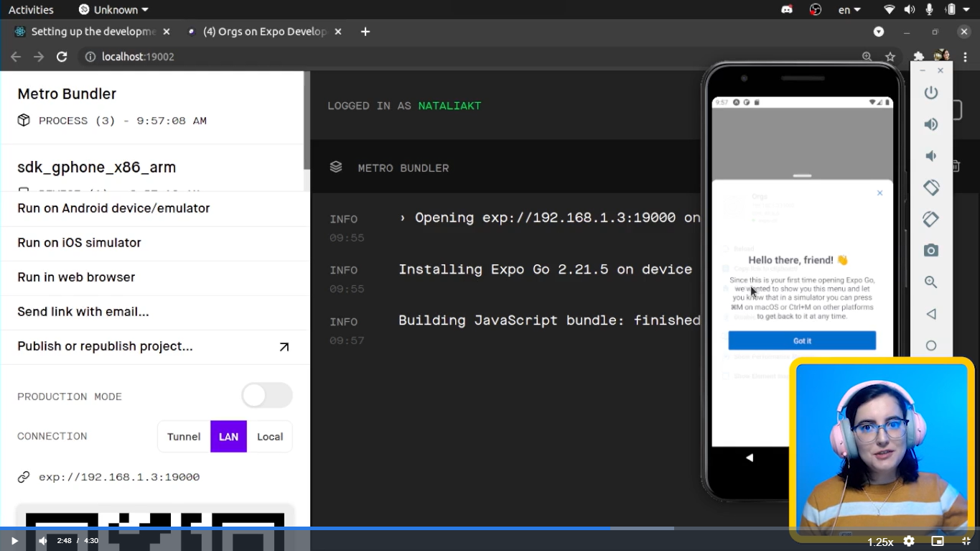Viewport: 980px width, 551px height.
Task: Open a new browser tab with plus
Action: (365, 32)
